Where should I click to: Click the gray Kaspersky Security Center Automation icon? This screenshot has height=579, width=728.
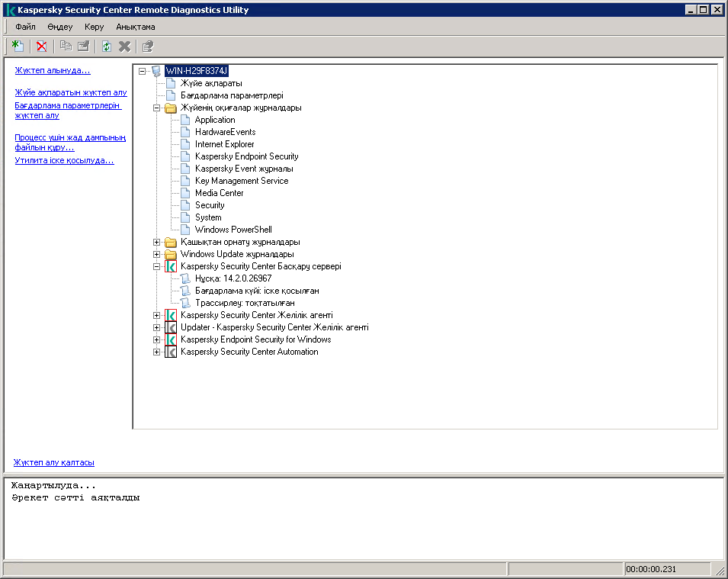click(171, 352)
